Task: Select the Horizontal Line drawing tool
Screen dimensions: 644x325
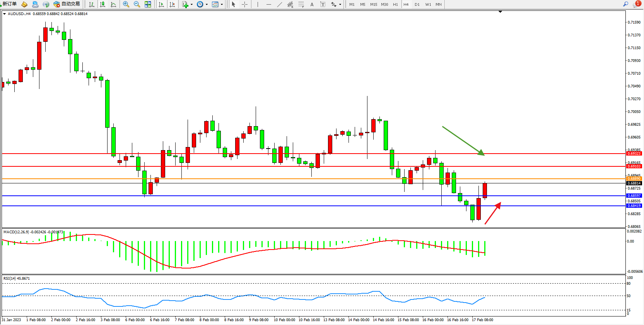Action: pos(269,4)
